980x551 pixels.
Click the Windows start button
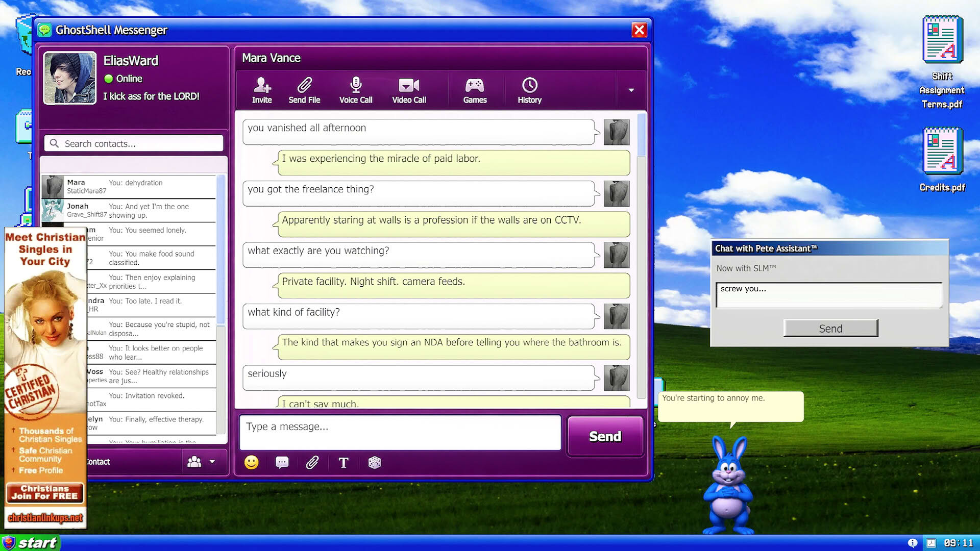30,543
